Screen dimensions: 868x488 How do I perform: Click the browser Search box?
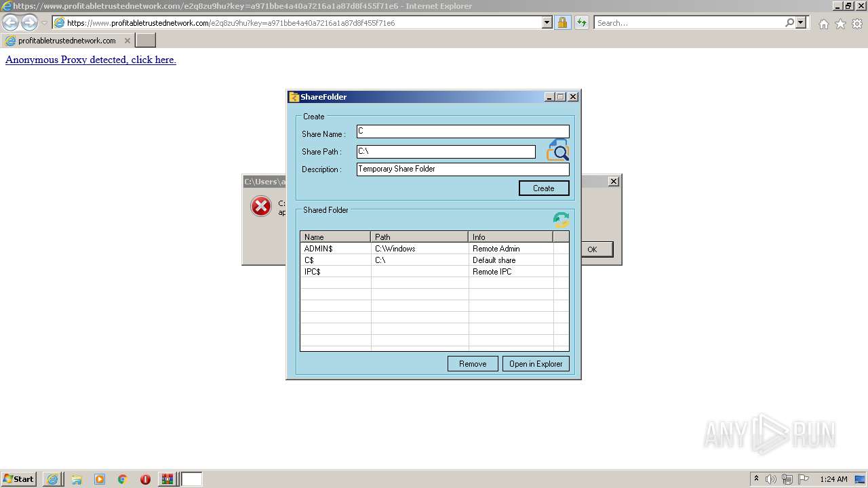click(688, 22)
